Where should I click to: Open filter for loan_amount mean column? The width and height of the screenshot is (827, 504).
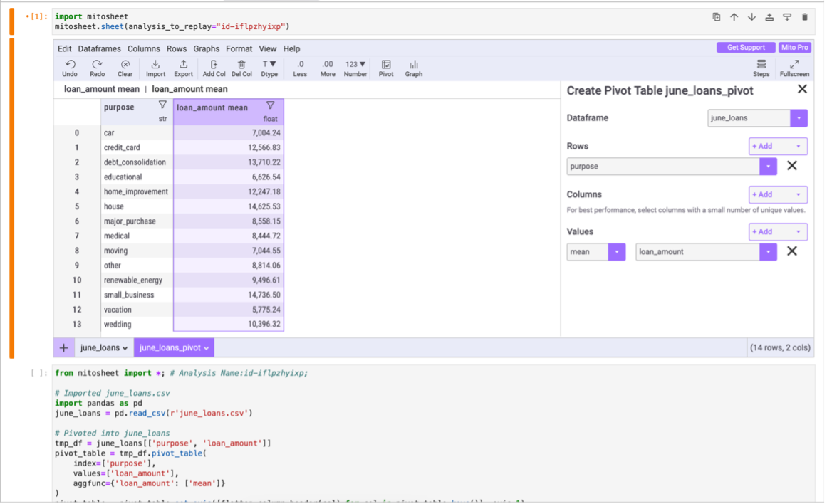(x=270, y=105)
